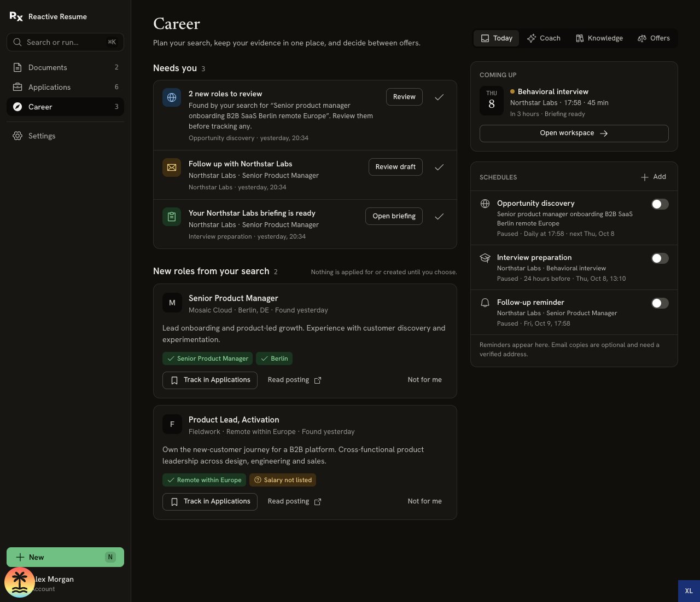The height and width of the screenshot is (602, 700).
Task: Turn on the Interview preparation schedule switch
Action: pos(660,258)
